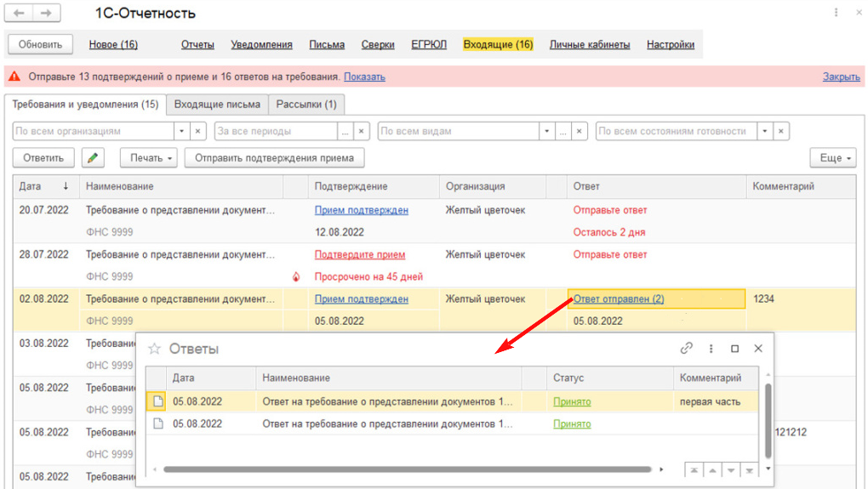Open the Отчеты section
The image size is (868, 489).
click(197, 44)
